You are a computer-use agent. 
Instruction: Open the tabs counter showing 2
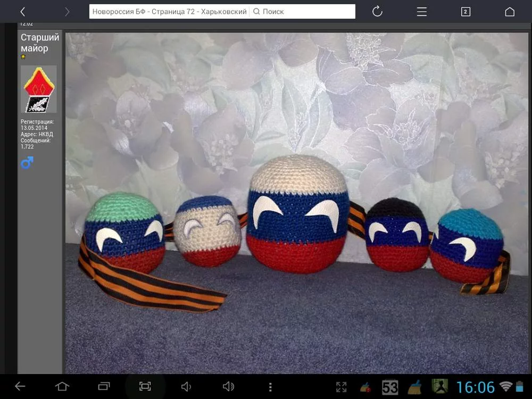465,12
